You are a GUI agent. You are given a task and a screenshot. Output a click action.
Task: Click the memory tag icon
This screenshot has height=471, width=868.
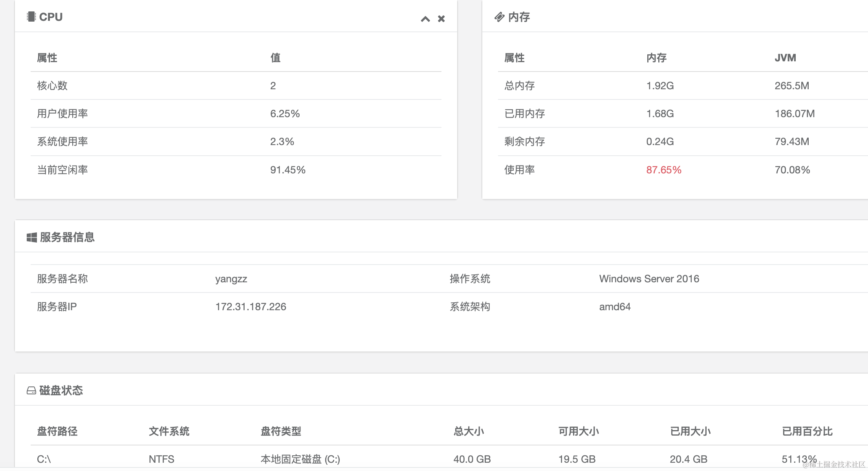(x=499, y=17)
